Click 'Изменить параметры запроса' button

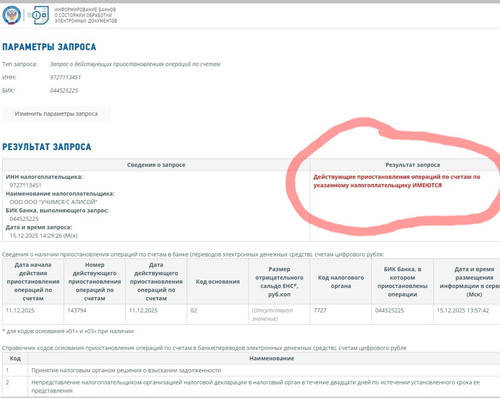click(x=56, y=114)
